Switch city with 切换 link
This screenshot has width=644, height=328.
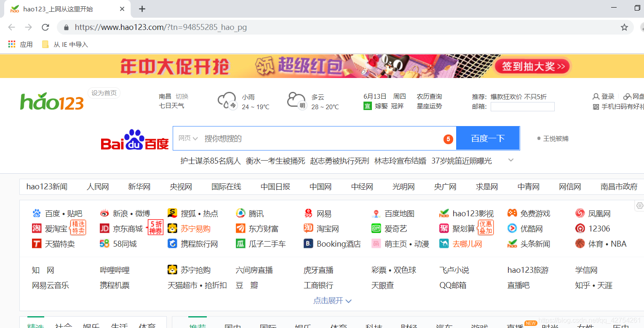[182, 96]
